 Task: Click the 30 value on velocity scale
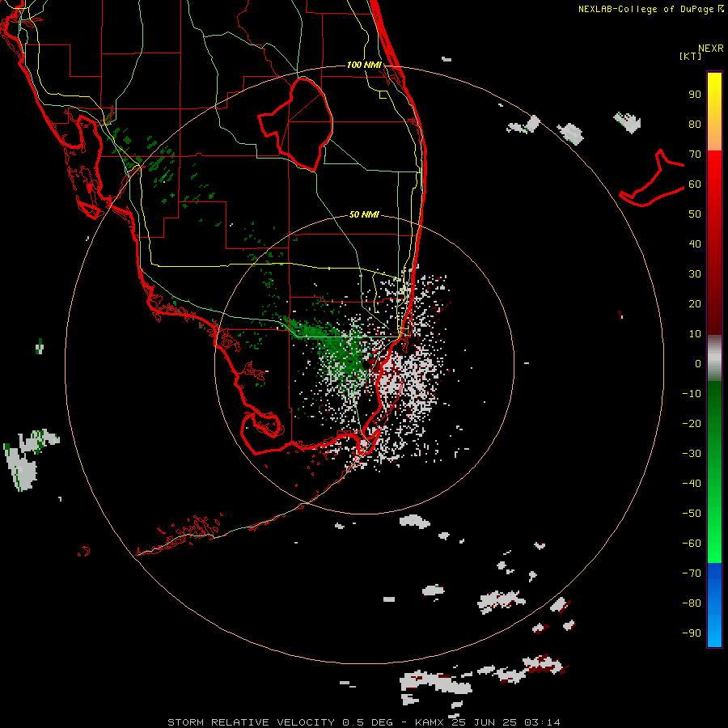point(695,274)
